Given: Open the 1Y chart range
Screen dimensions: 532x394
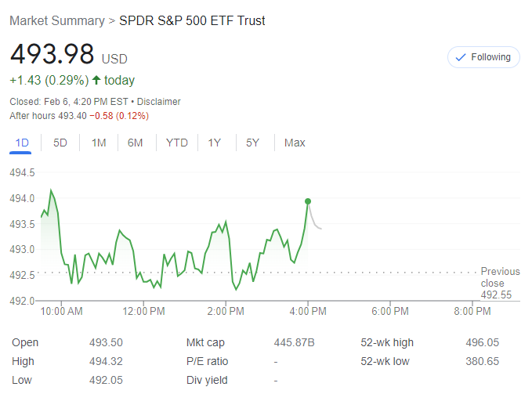Looking at the screenshot, I should 215,143.
